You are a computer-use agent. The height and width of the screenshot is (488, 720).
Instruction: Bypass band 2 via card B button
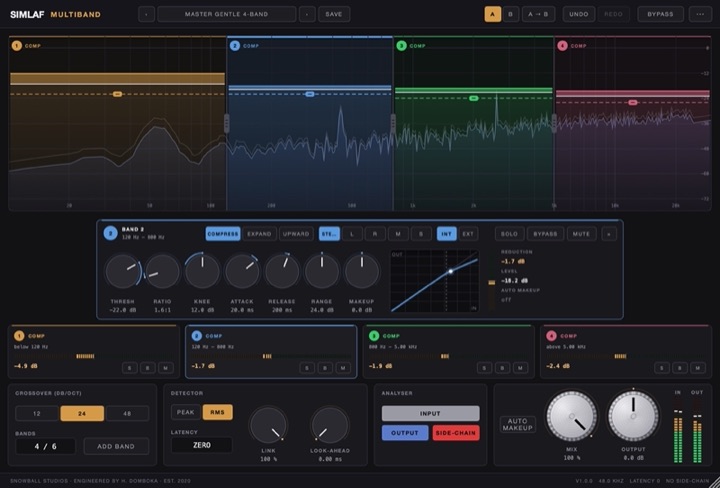tap(325, 368)
